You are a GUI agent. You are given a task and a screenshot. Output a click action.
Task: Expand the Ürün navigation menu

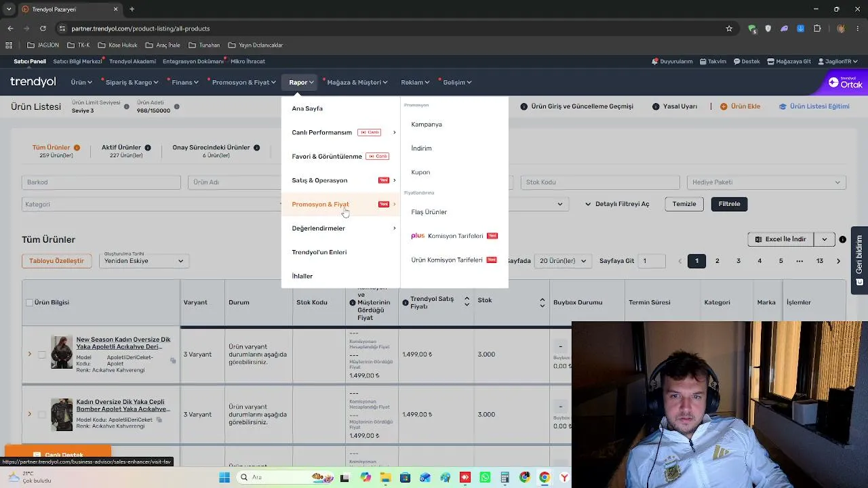click(x=82, y=83)
